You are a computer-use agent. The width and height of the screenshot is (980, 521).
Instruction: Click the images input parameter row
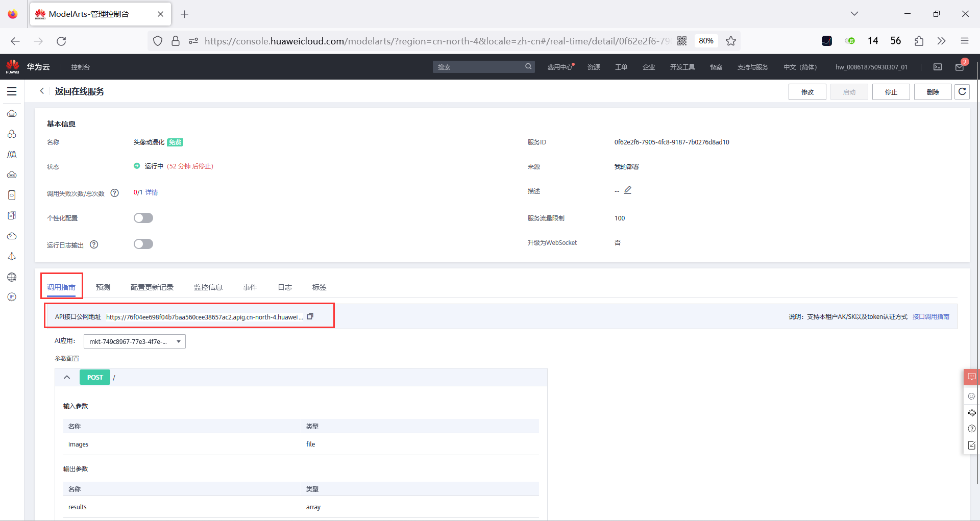pyautogui.click(x=301, y=444)
